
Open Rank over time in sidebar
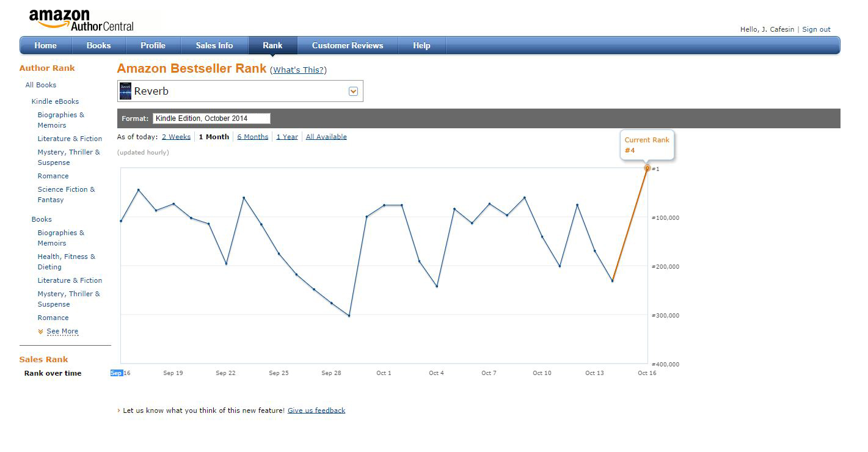coord(53,373)
